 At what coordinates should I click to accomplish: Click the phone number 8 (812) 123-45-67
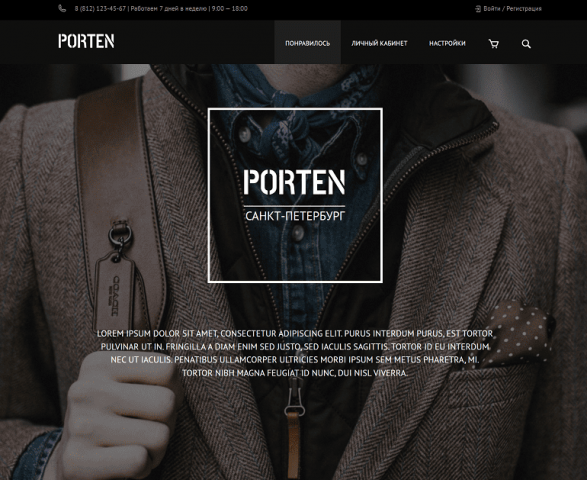(x=100, y=9)
